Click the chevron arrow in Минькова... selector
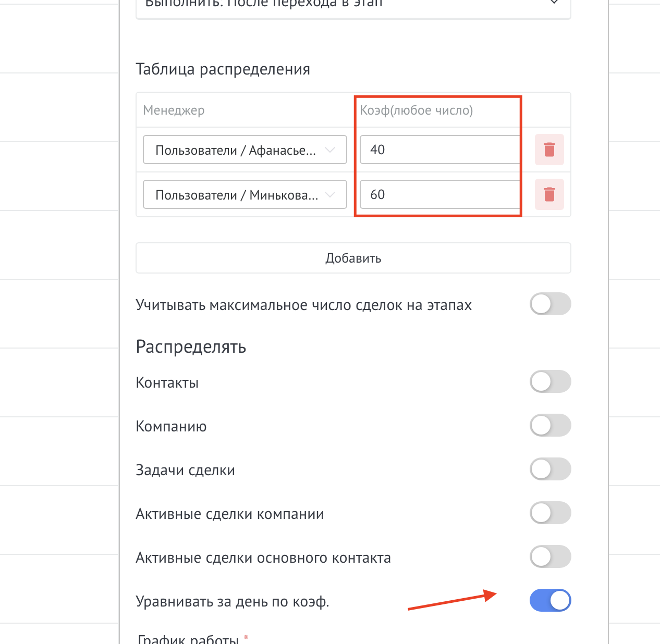 (330, 195)
